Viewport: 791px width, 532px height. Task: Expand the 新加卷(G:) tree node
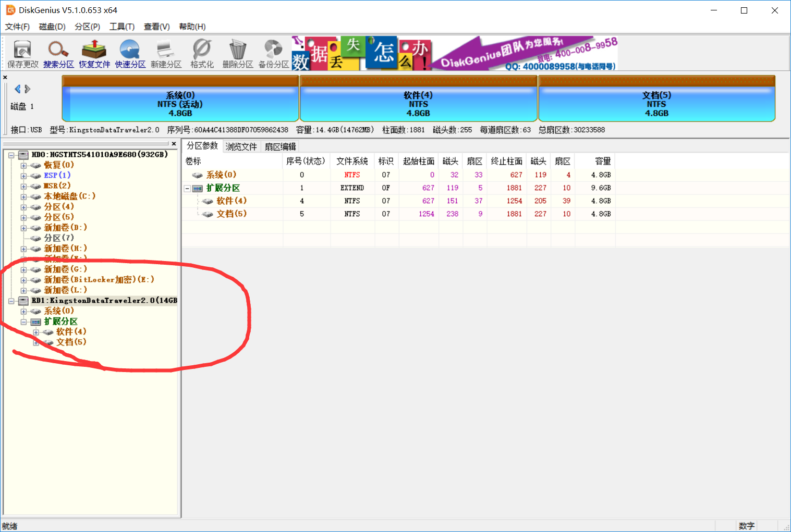(23, 270)
